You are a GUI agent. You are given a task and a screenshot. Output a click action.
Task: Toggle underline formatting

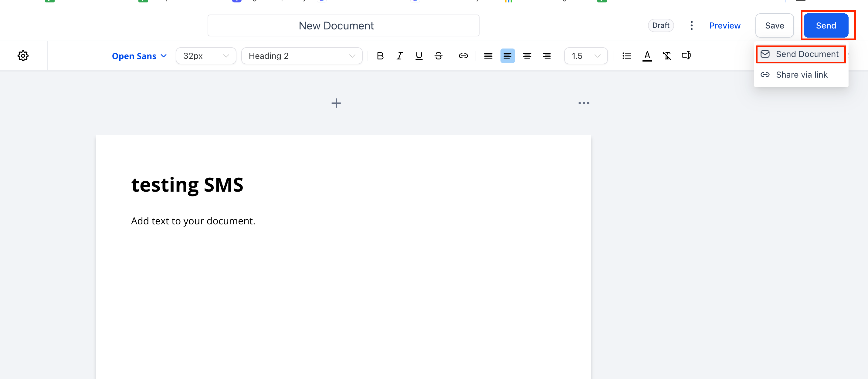419,56
